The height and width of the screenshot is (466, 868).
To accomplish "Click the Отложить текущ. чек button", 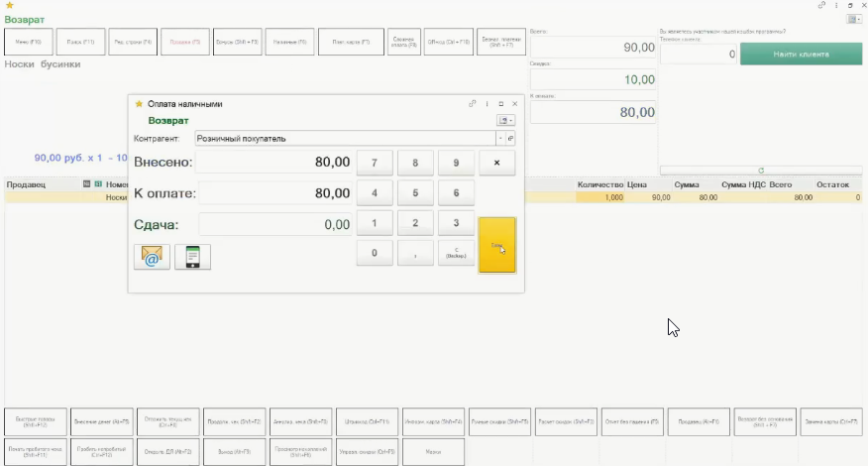I will [168, 421].
